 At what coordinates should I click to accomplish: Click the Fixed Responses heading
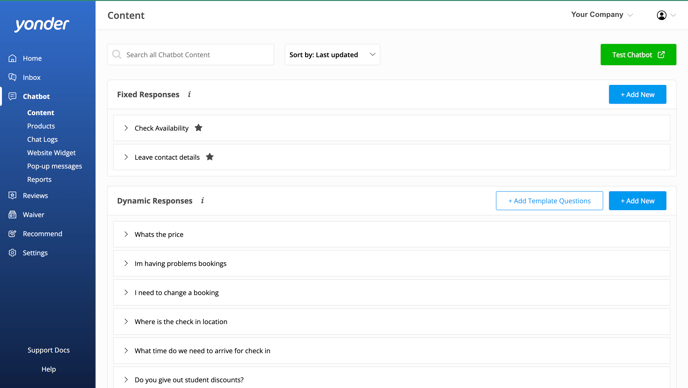point(148,94)
